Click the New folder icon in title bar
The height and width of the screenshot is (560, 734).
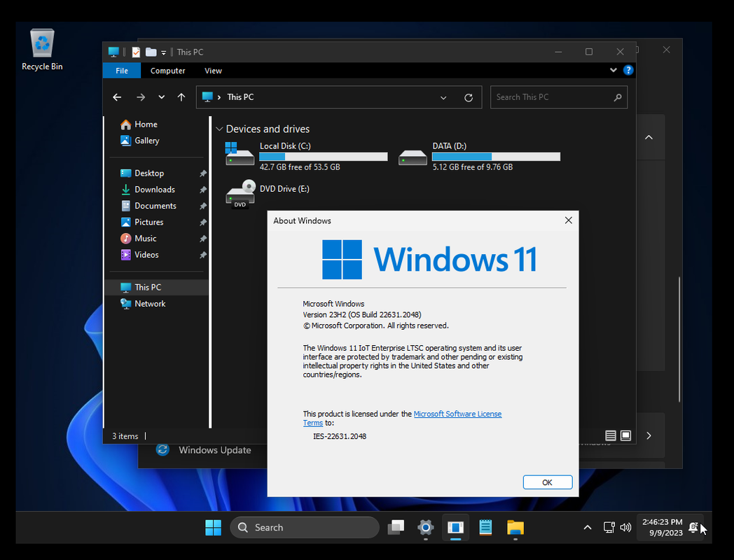pos(151,52)
